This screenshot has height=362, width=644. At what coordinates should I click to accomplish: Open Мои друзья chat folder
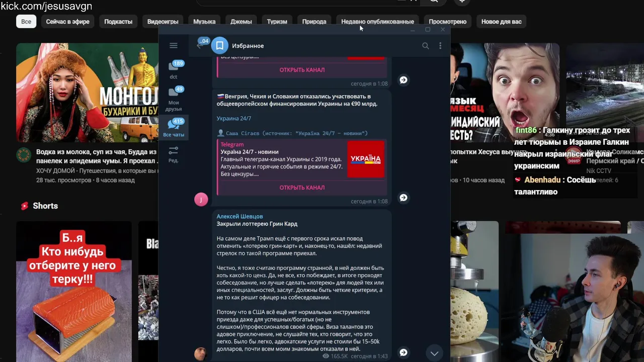click(x=174, y=100)
